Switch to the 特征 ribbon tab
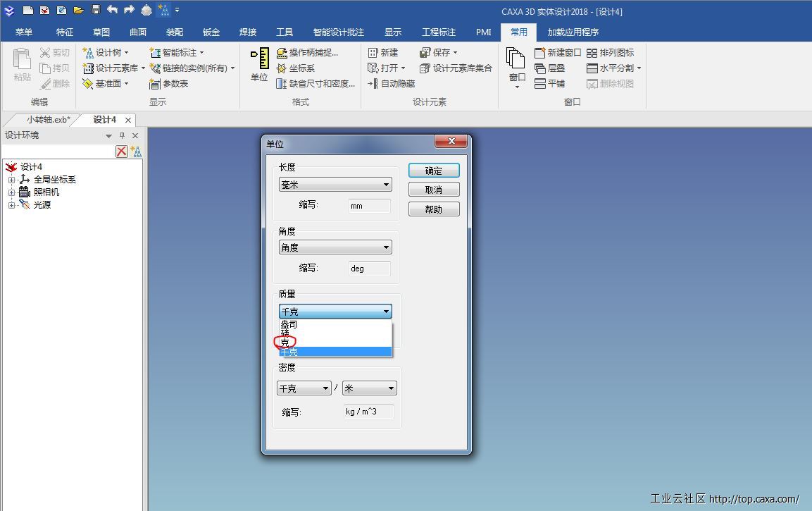This screenshot has height=511, width=812. pos(65,32)
